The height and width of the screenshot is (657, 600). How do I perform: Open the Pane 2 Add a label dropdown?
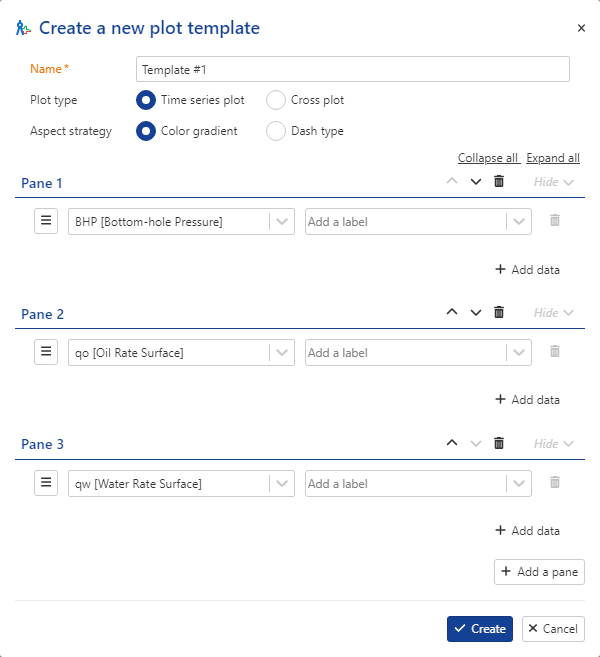point(418,352)
